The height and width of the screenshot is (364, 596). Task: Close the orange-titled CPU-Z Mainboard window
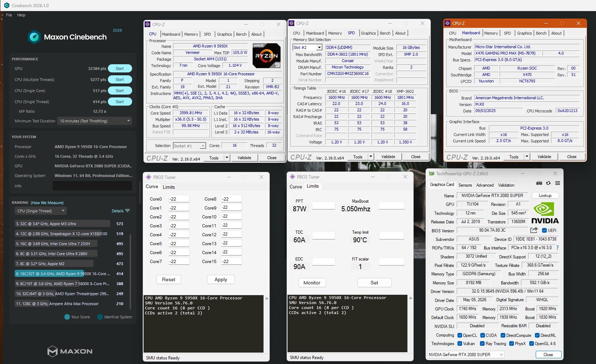(x=578, y=23)
